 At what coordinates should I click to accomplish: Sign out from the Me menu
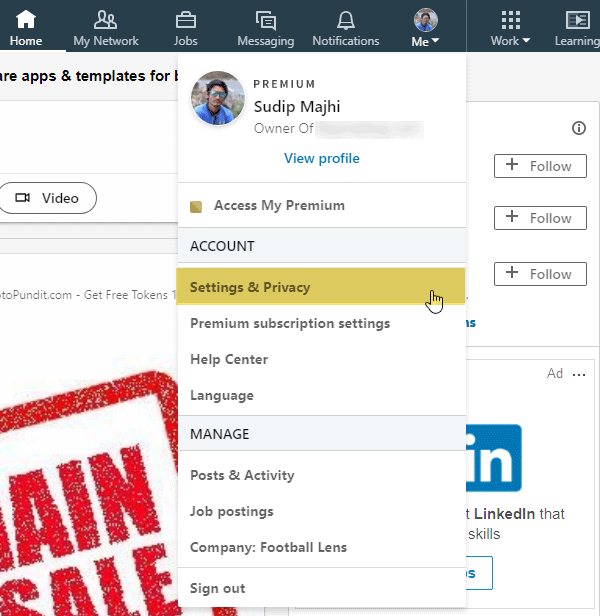218,588
